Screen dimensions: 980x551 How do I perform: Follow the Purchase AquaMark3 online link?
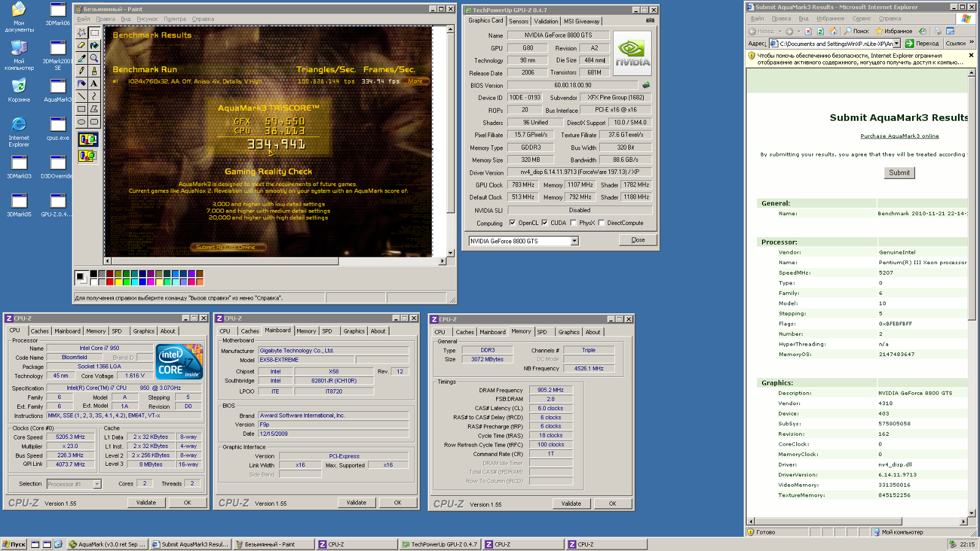pyautogui.click(x=899, y=136)
